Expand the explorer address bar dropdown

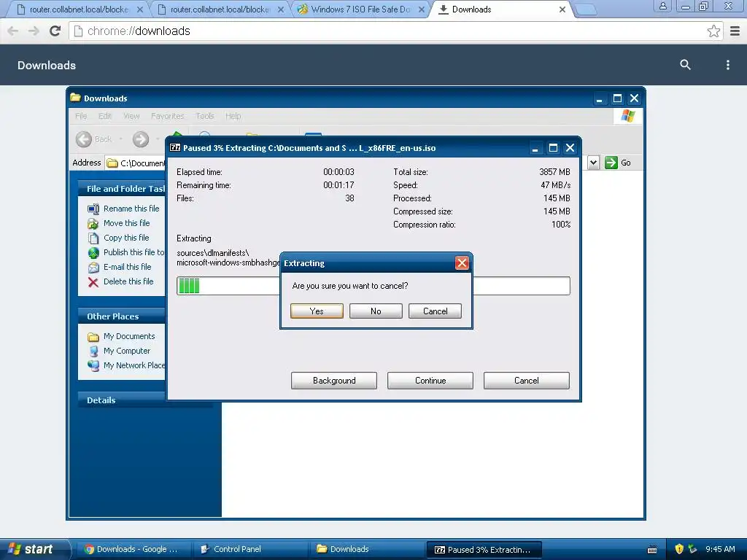pyautogui.click(x=593, y=163)
